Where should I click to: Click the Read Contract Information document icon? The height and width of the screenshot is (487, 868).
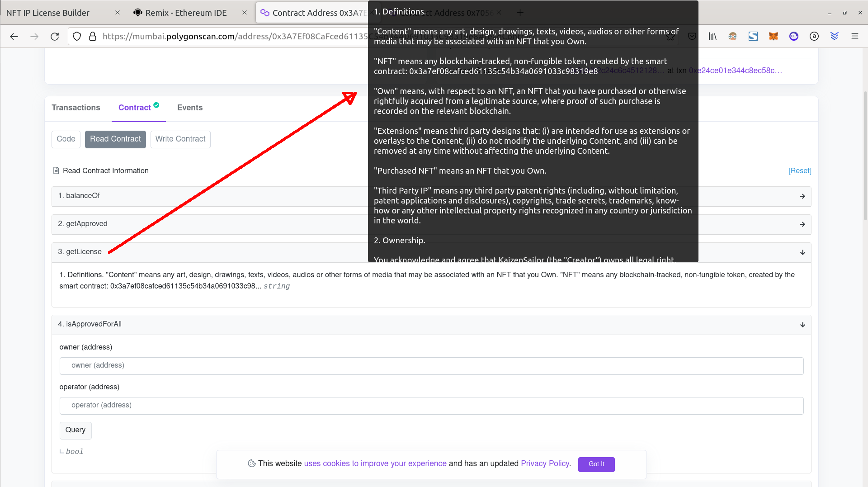point(56,171)
